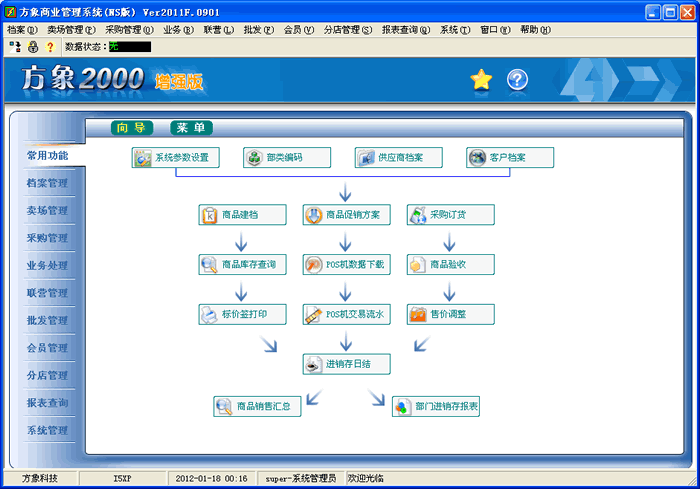Viewport: 700px width, 489px height.
Task: Open 进销存日结 daily settlement
Action: click(346, 364)
